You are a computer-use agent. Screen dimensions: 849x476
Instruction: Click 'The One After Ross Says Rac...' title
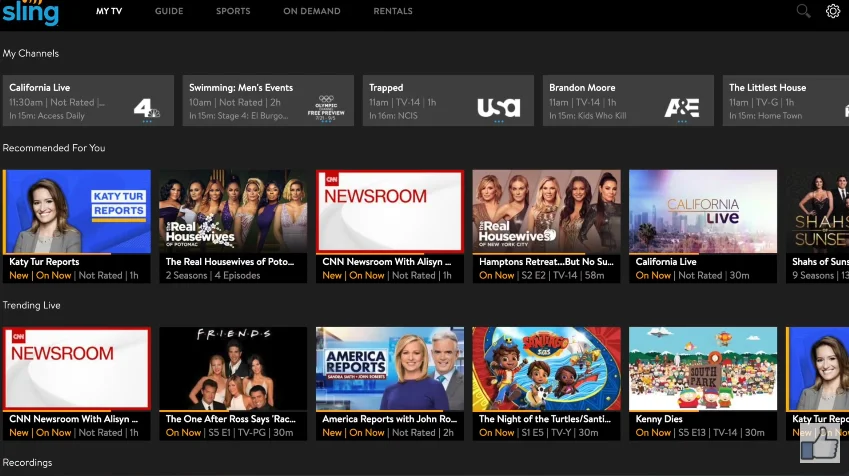click(x=231, y=419)
